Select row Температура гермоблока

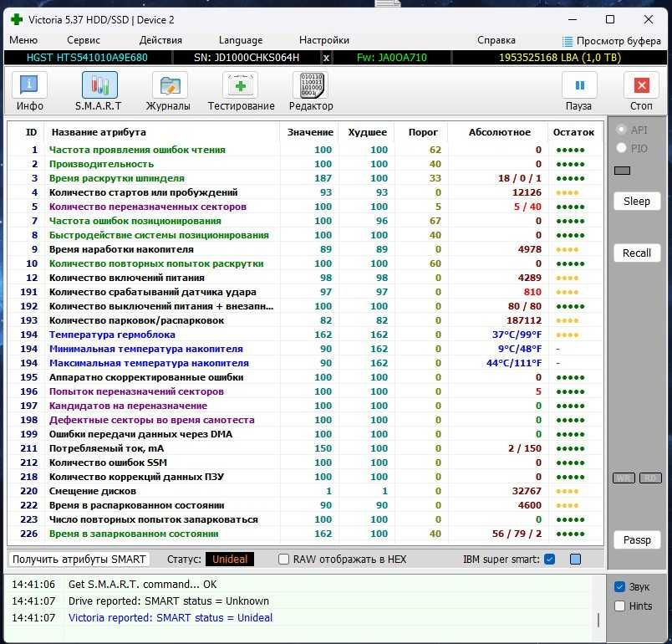(x=305, y=335)
